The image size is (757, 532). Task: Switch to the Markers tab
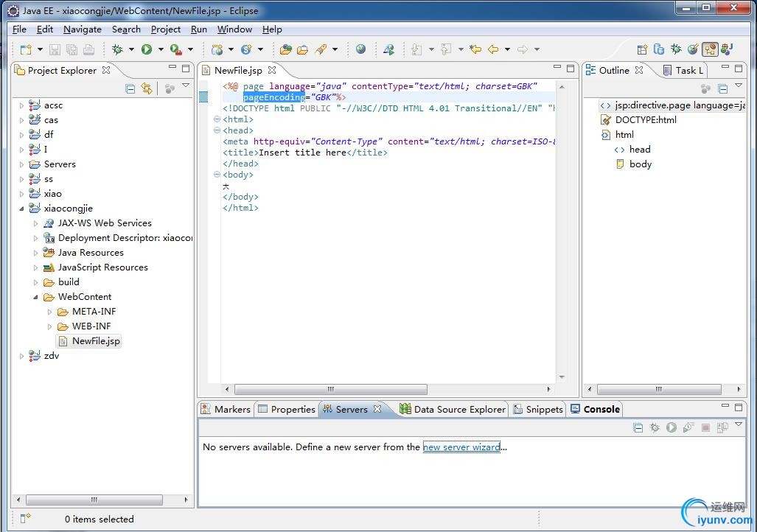point(226,410)
